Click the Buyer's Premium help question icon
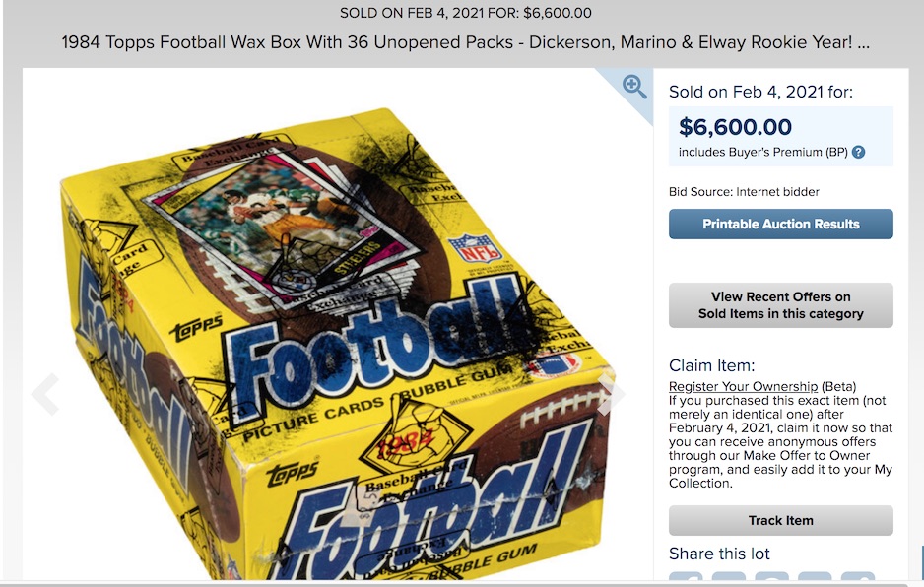The width and height of the screenshot is (924, 587). click(x=858, y=153)
